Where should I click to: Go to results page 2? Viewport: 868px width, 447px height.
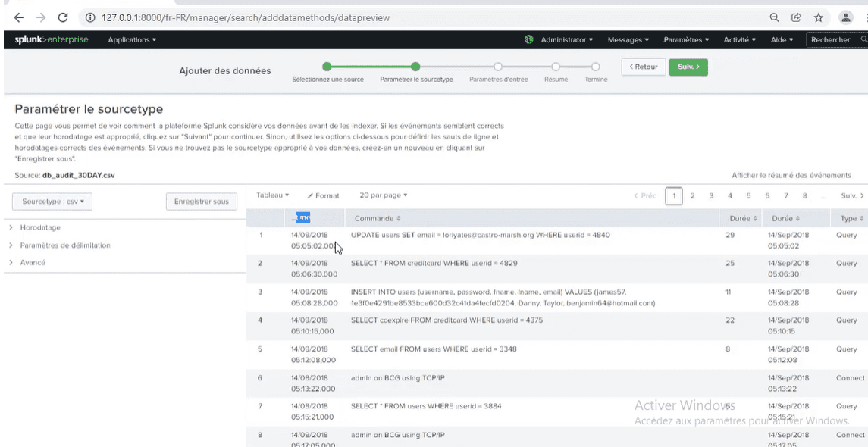click(692, 196)
